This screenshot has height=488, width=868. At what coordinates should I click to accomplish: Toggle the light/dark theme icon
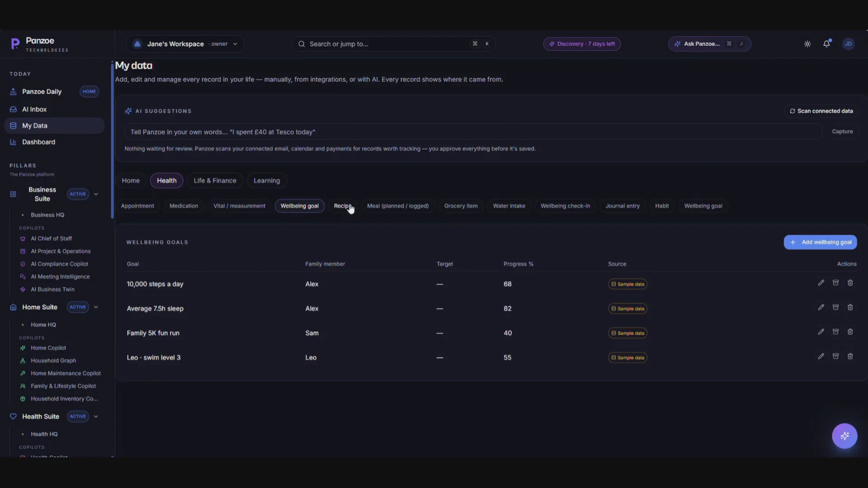click(807, 44)
